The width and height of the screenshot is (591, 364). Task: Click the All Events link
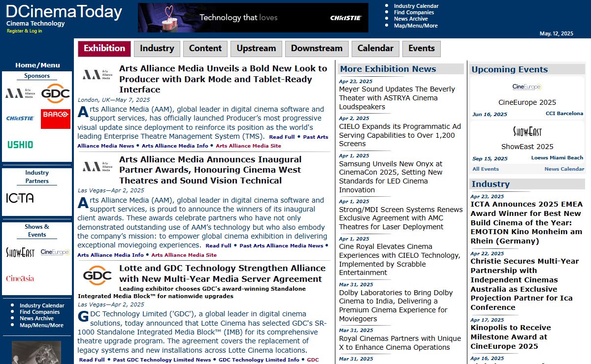coord(486,169)
